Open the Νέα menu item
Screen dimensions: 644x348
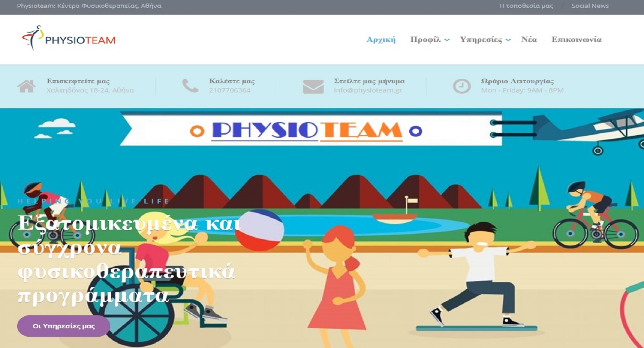pos(529,40)
